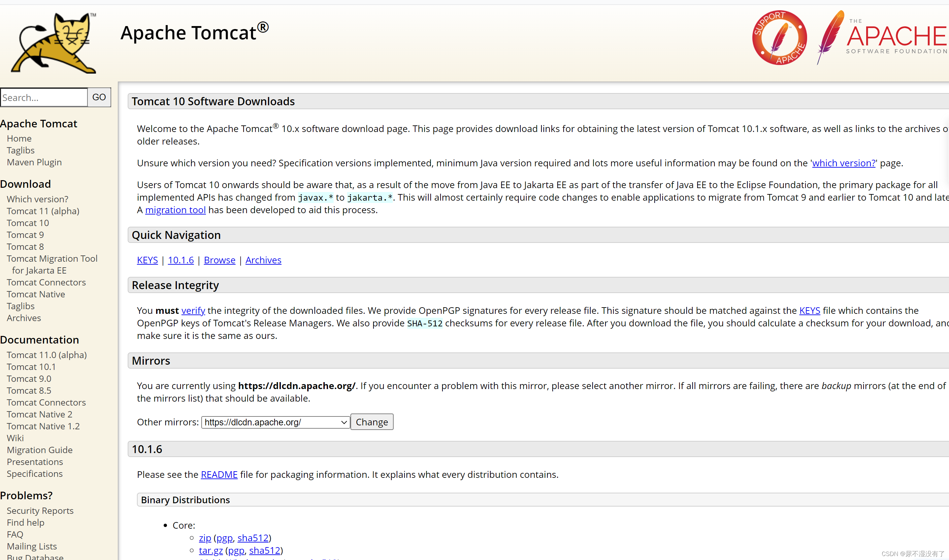949x560 pixels.
Task: Open the Wiki sidebar link
Action: (15, 438)
